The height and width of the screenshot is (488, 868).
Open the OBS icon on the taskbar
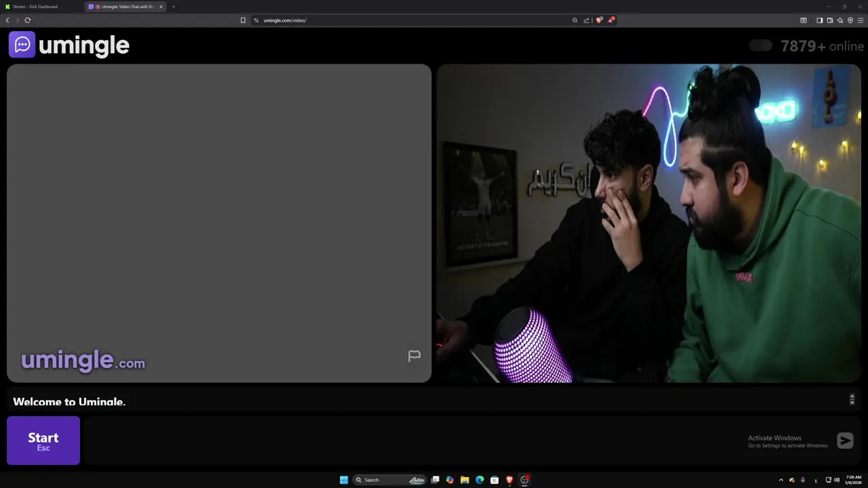pyautogui.click(x=524, y=480)
